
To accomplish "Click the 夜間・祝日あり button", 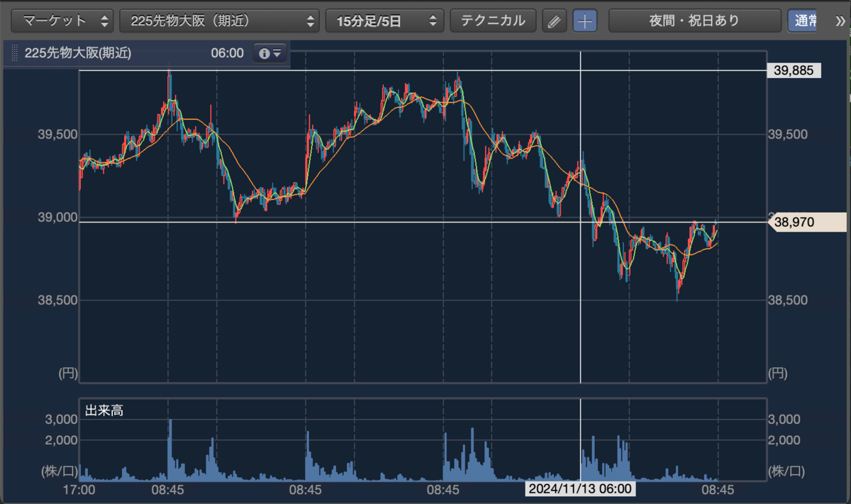I will [x=694, y=21].
